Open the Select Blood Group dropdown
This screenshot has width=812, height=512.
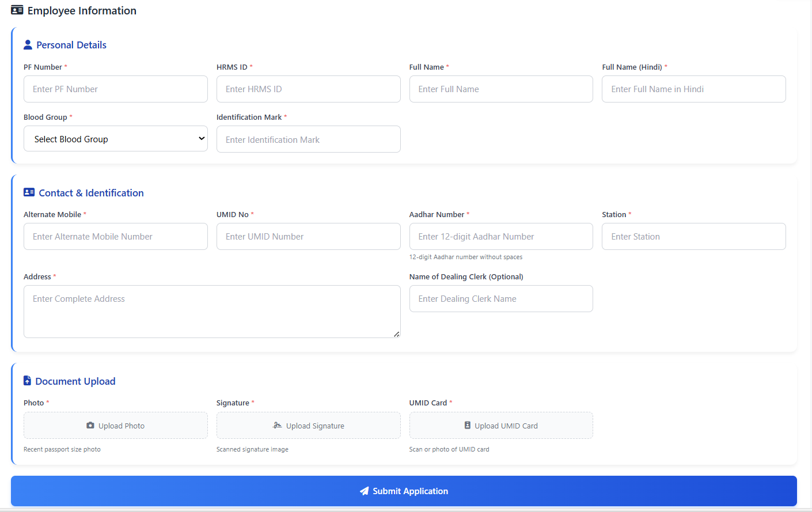(116, 139)
